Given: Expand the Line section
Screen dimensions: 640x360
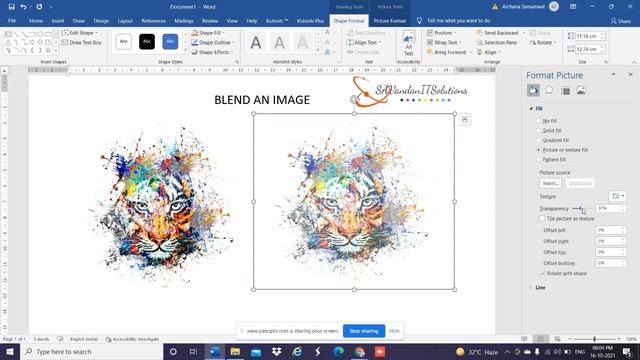Looking at the screenshot, I should pyautogui.click(x=537, y=287).
